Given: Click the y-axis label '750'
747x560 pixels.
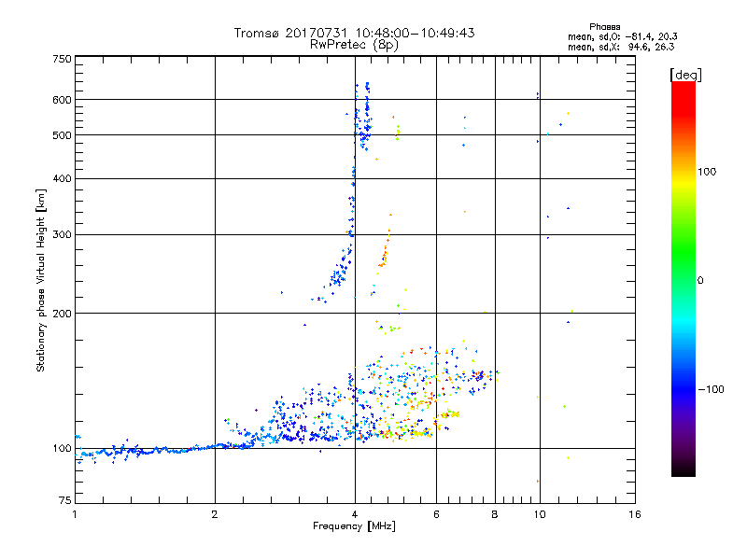Looking at the screenshot, I should pos(62,59).
